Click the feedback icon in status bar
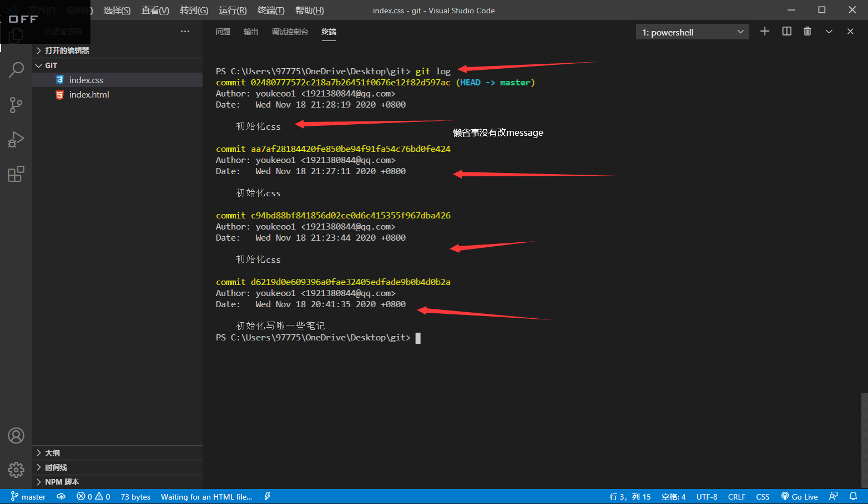868x504 pixels. coord(833,497)
